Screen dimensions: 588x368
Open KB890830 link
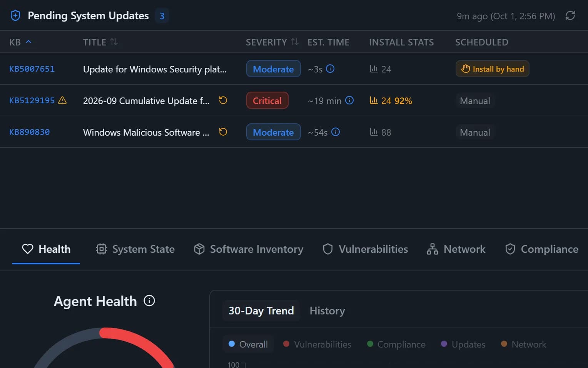tap(30, 132)
